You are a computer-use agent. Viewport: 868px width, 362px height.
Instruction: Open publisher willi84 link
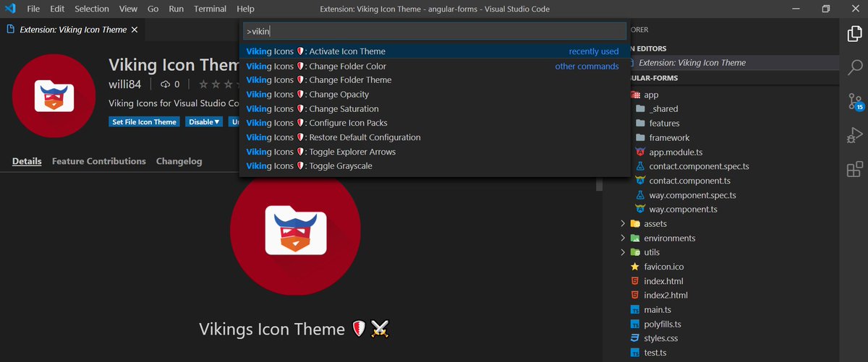point(124,84)
